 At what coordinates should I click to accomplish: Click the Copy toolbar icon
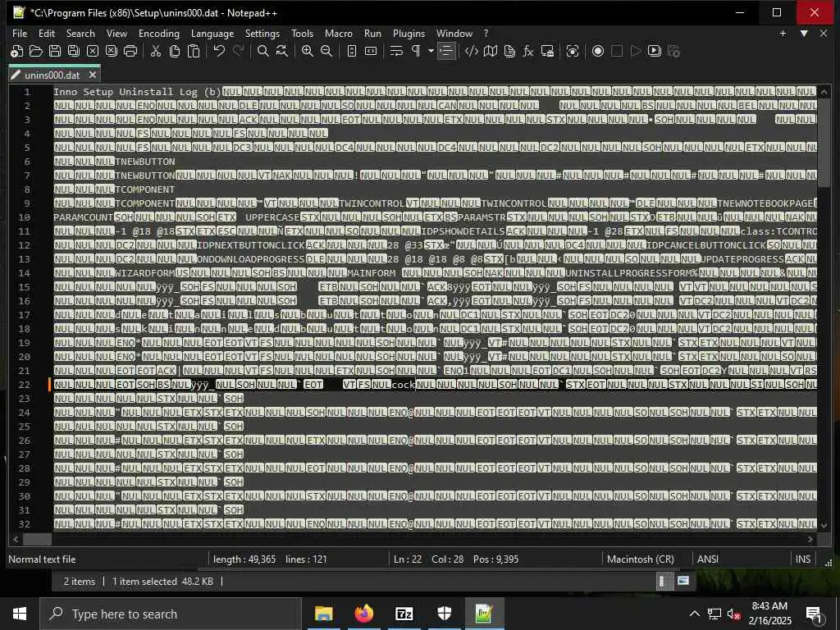coord(175,52)
